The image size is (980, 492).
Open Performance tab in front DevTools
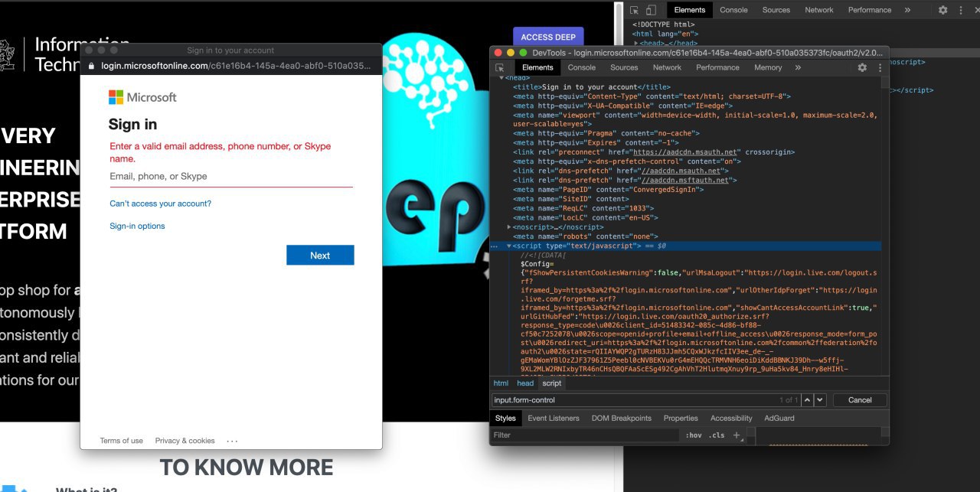pyautogui.click(x=717, y=67)
